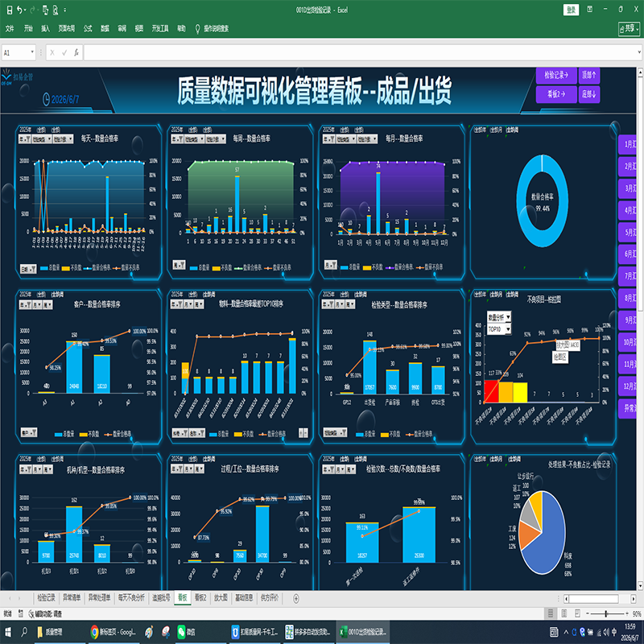Show hidden tray icons chevron

[566, 632]
